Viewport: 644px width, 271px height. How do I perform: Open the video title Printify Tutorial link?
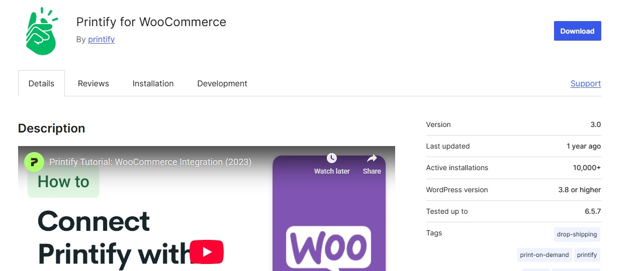(x=150, y=162)
